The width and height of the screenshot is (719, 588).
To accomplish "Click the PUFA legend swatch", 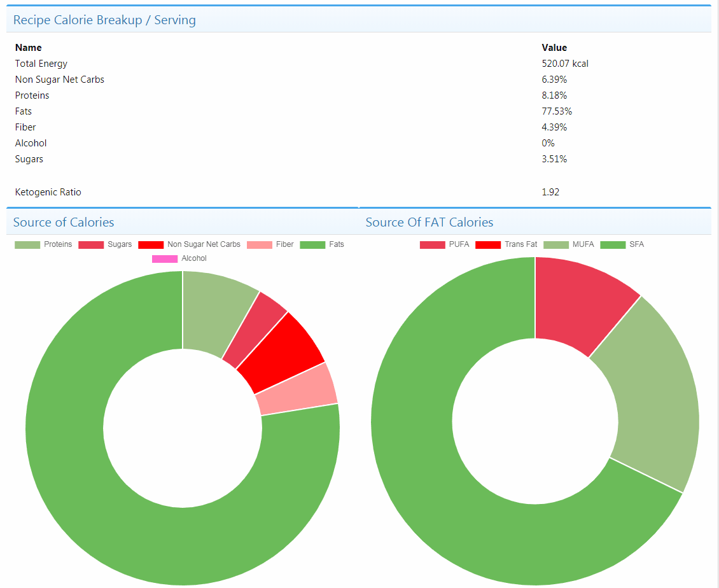I will point(433,245).
